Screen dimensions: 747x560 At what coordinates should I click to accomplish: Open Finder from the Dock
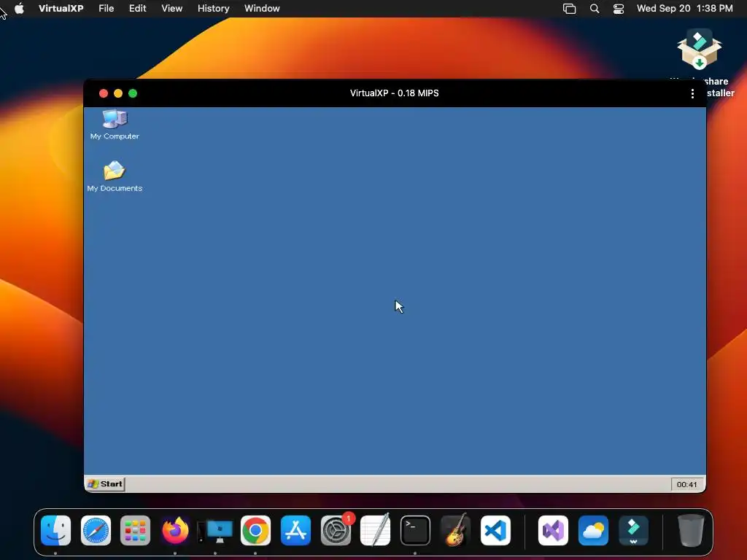point(55,531)
